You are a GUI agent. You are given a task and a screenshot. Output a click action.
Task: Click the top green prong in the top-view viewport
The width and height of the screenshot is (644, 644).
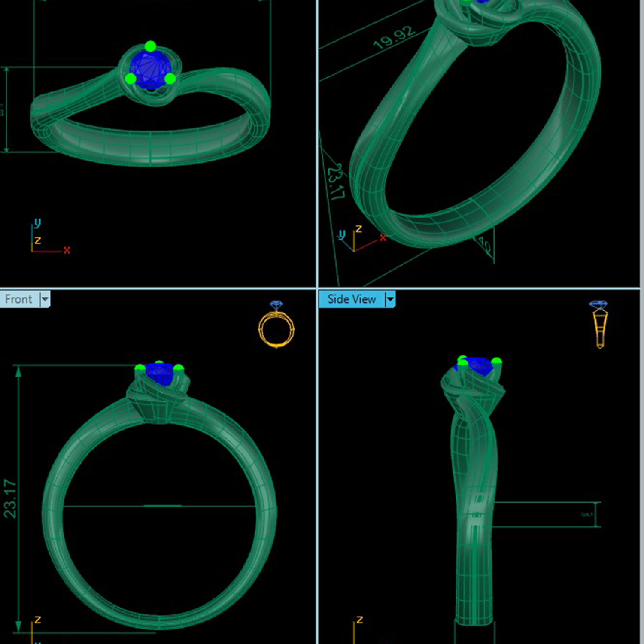[x=150, y=46]
